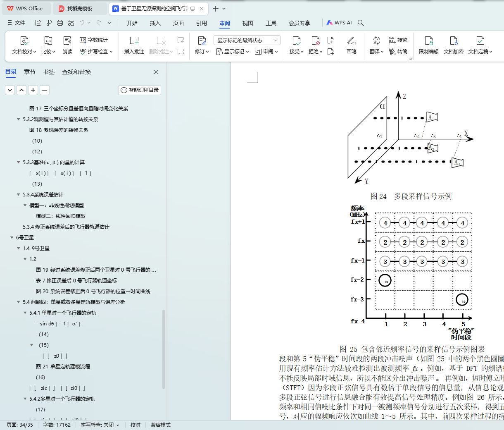Click the Redo arrow icon
The height and width of the screenshot is (430, 504).
tap(99, 23)
